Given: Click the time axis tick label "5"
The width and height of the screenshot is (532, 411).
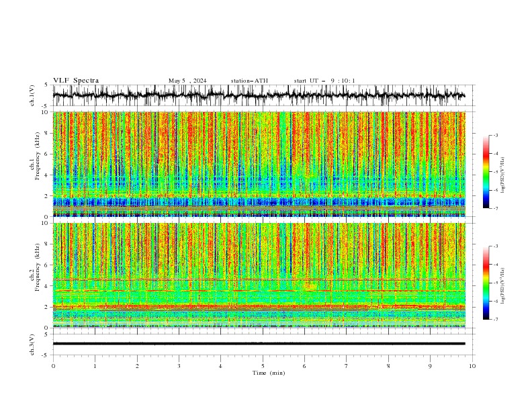Looking at the screenshot, I should (263, 366).
